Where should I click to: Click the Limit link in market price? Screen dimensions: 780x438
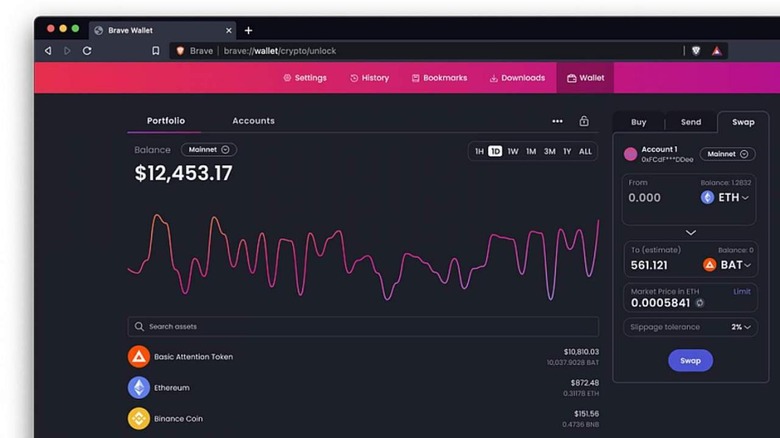coord(742,291)
